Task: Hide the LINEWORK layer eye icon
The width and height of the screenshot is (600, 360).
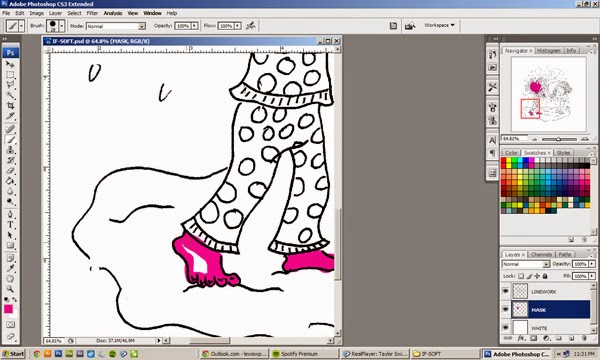Action: coord(505,292)
